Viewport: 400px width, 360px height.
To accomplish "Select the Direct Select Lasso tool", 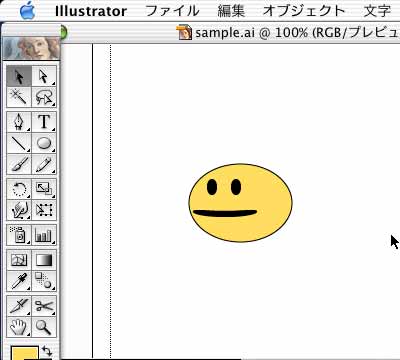I will point(44,97).
